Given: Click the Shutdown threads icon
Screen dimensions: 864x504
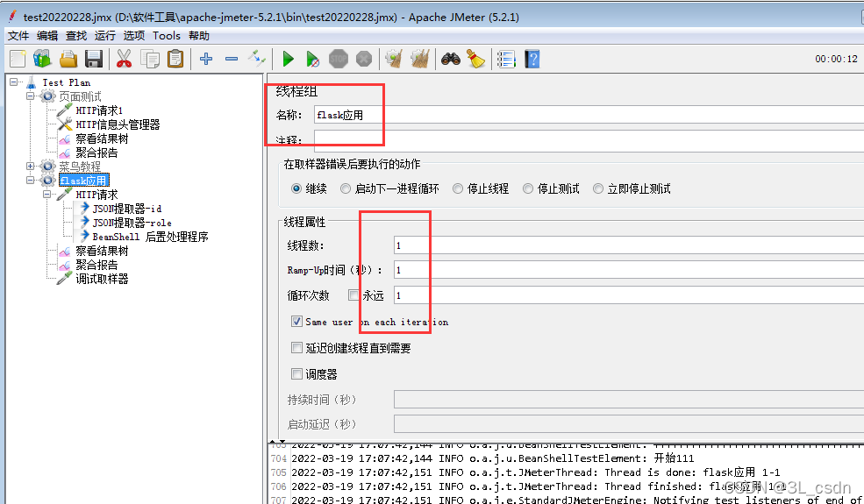Looking at the screenshot, I should point(364,59).
